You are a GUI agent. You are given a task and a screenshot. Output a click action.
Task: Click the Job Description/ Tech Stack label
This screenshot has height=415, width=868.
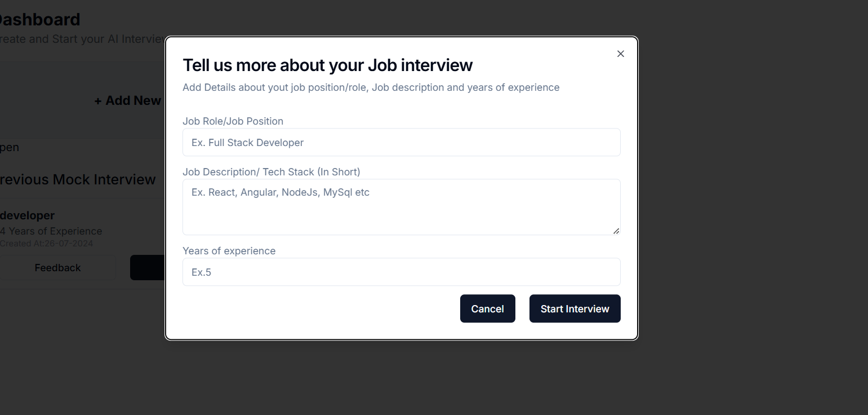(x=271, y=172)
